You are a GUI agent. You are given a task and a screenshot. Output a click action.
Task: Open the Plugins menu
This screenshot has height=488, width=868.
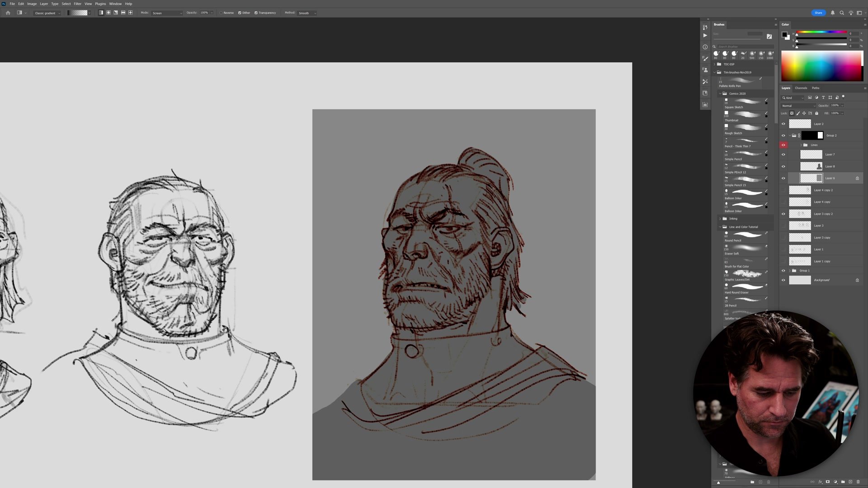point(100,4)
